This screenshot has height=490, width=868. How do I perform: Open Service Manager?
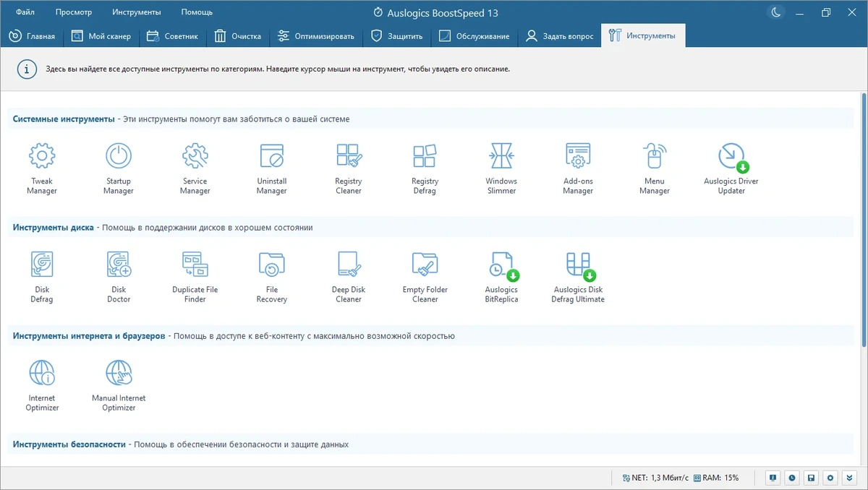click(x=195, y=169)
